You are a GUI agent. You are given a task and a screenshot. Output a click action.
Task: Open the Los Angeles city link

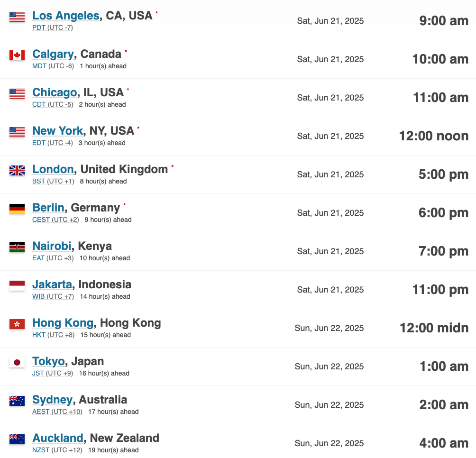[66, 16]
